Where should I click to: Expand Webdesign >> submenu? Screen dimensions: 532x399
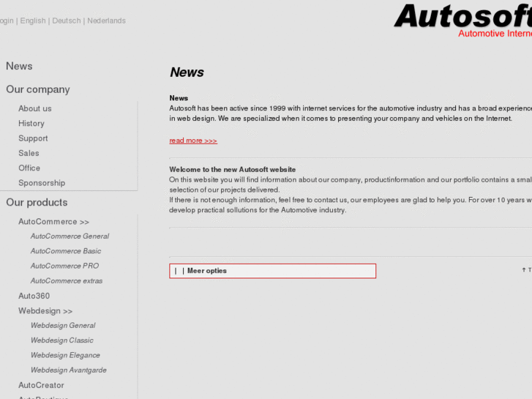click(45, 310)
